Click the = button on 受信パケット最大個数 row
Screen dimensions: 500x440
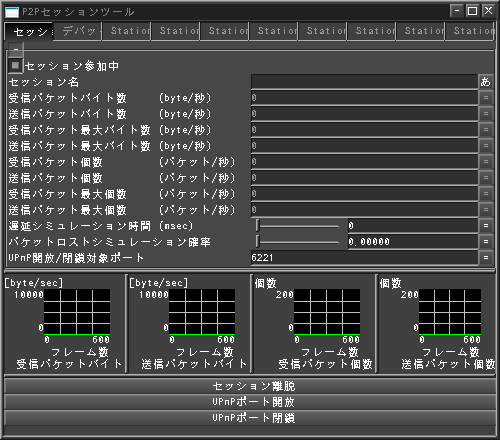[486, 194]
